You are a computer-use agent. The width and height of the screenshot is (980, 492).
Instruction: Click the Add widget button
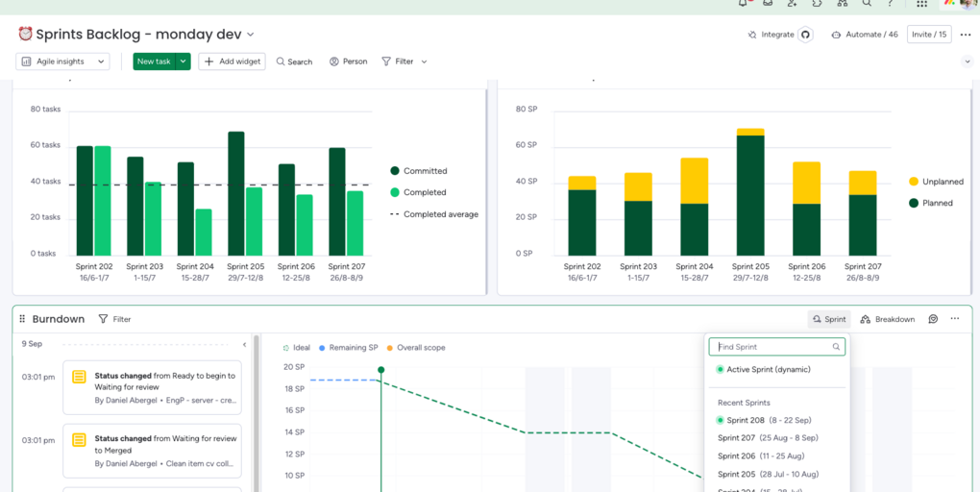coord(232,61)
